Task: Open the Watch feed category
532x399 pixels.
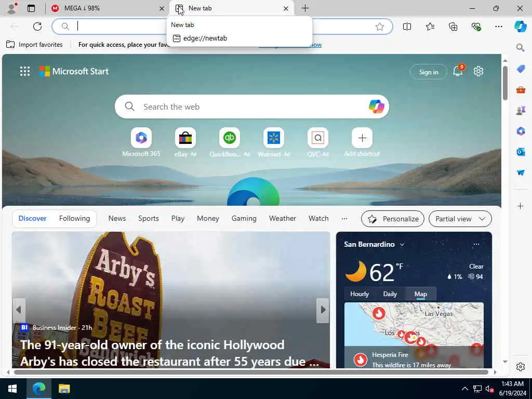Action: click(318, 218)
